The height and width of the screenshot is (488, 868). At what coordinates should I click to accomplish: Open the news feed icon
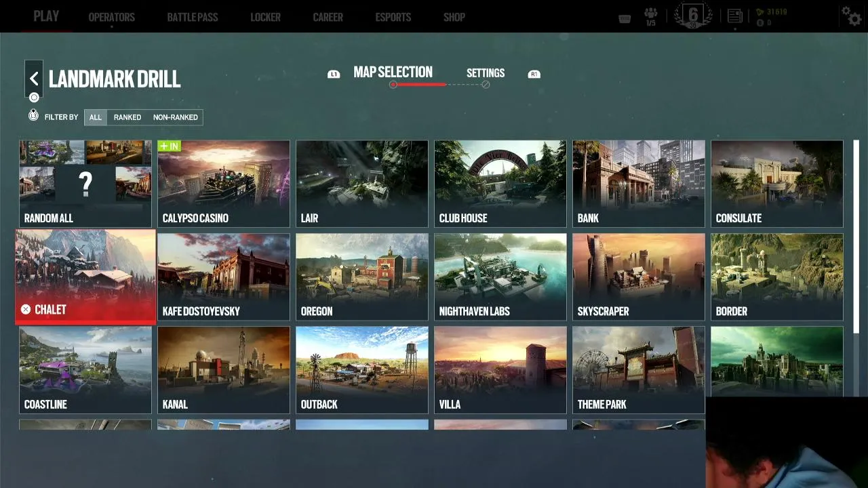coord(734,16)
